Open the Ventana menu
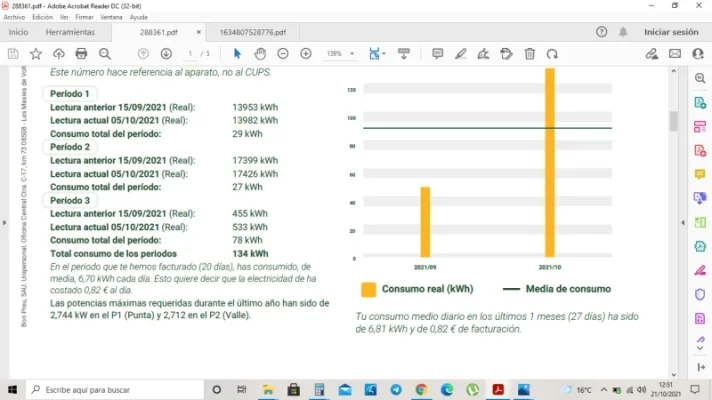712x400 pixels. pyautogui.click(x=111, y=17)
